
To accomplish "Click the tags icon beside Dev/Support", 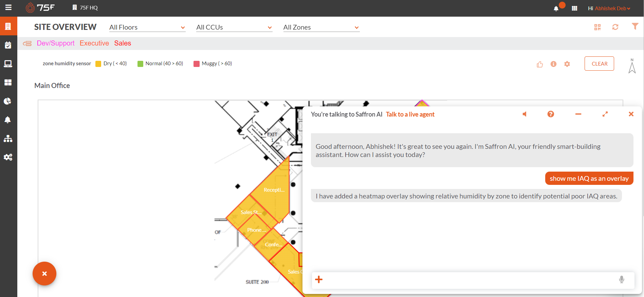I will [27, 43].
